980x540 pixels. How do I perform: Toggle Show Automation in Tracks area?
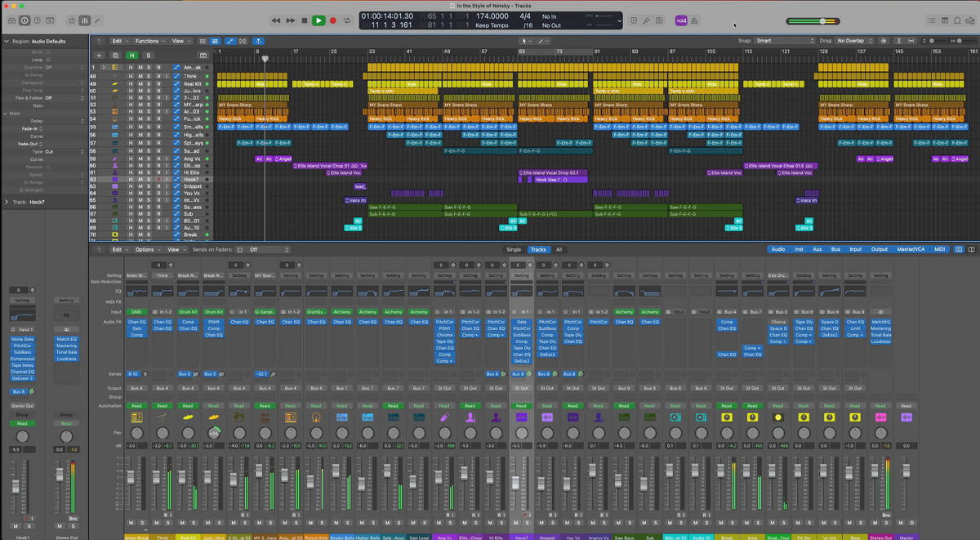click(229, 41)
